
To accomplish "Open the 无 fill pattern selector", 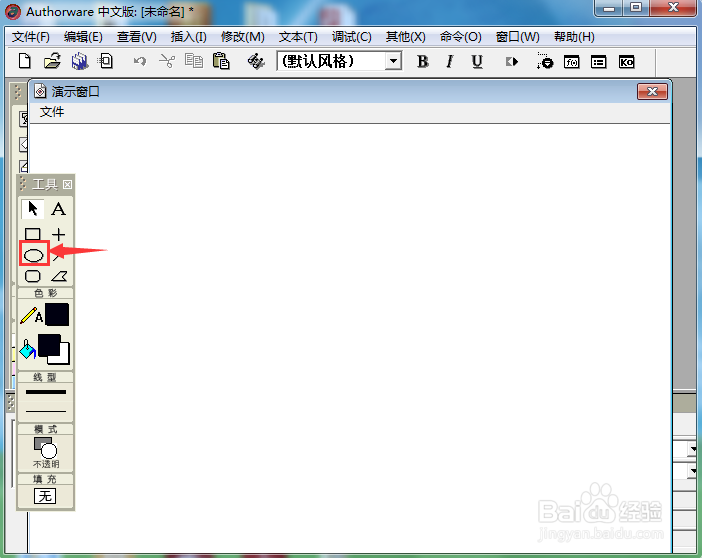I will pyautogui.click(x=45, y=496).
